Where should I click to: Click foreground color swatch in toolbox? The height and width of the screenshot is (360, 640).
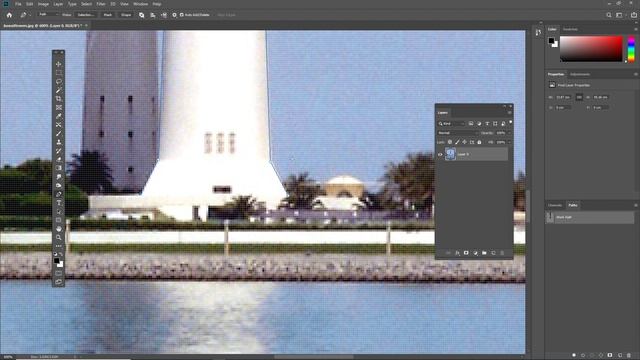click(57, 260)
